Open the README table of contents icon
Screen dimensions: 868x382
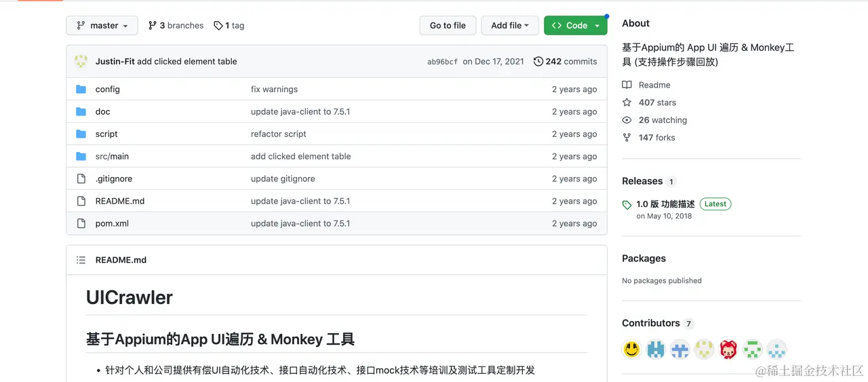point(81,260)
